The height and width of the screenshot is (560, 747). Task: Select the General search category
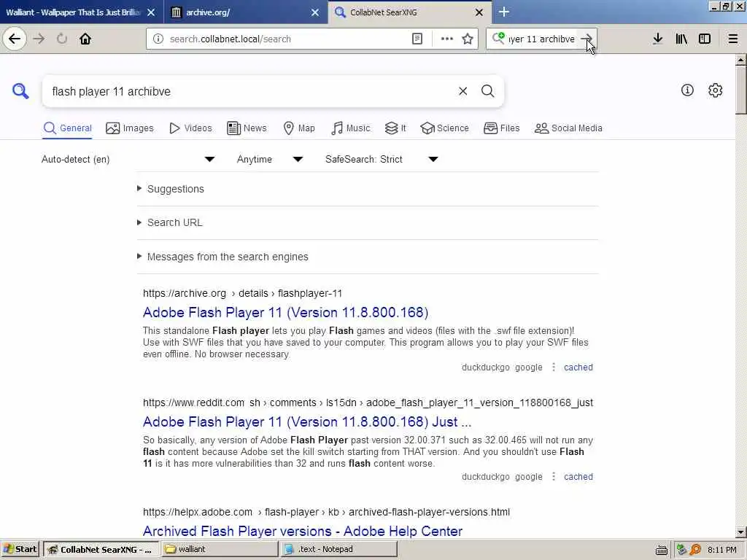tap(68, 128)
